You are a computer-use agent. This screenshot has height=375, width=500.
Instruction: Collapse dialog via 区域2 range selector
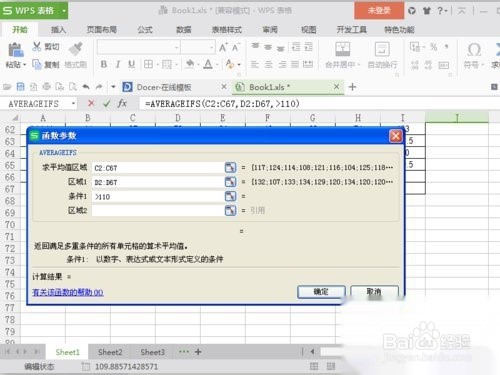click(230, 210)
